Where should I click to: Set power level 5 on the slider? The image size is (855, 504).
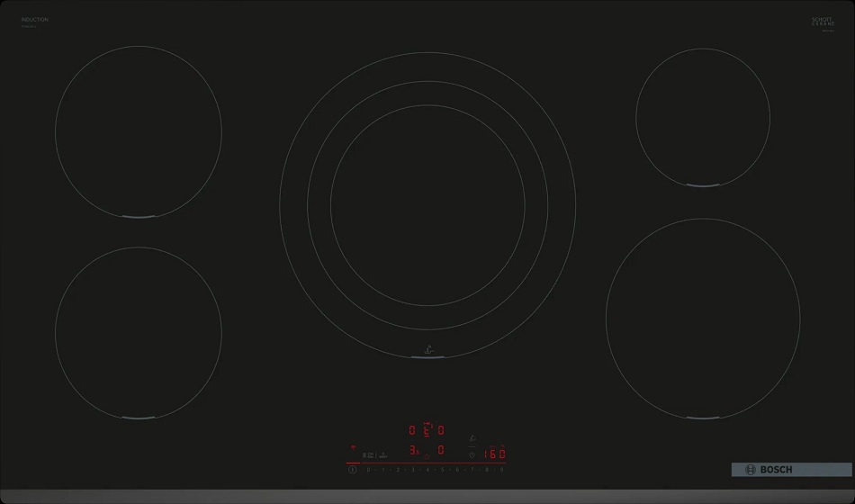(442, 469)
